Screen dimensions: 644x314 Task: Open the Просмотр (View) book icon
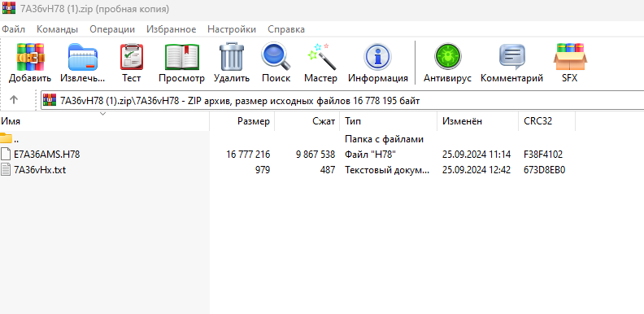(x=181, y=57)
